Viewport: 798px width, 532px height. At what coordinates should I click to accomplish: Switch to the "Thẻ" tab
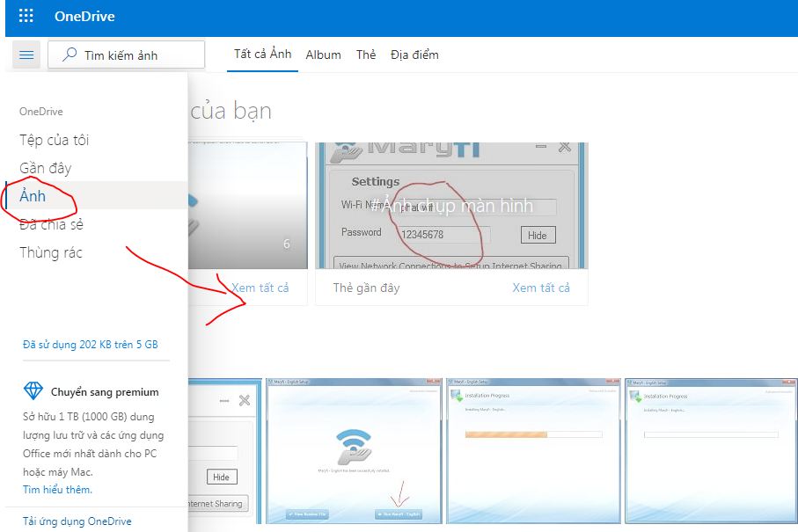(x=366, y=55)
